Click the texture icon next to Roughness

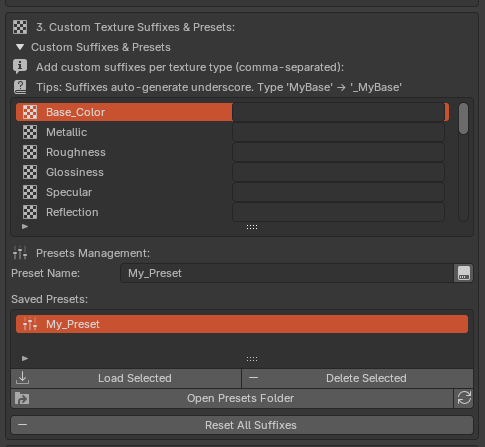[30, 152]
